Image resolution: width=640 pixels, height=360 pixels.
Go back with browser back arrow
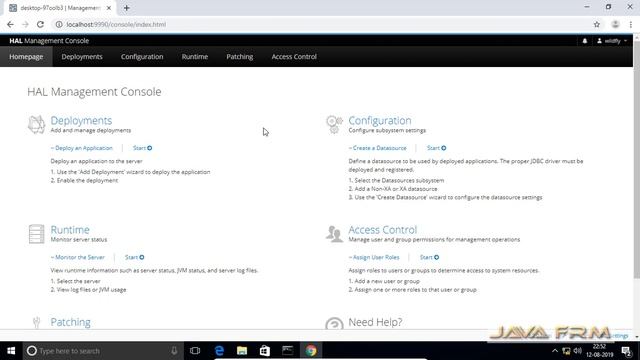pyautogui.click(x=10, y=24)
